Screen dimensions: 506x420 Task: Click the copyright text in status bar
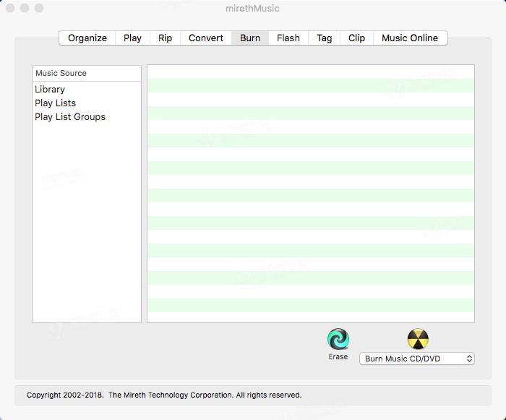[x=164, y=395]
